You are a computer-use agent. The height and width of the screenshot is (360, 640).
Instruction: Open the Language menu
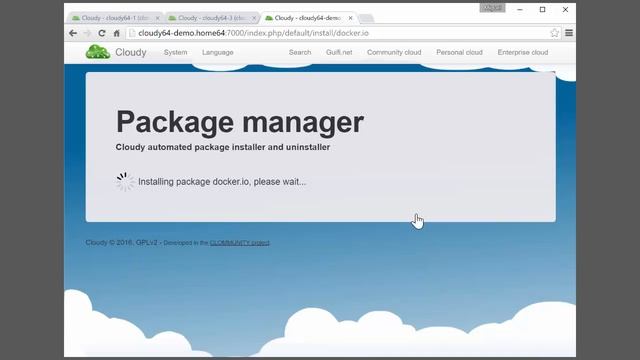[x=218, y=52]
